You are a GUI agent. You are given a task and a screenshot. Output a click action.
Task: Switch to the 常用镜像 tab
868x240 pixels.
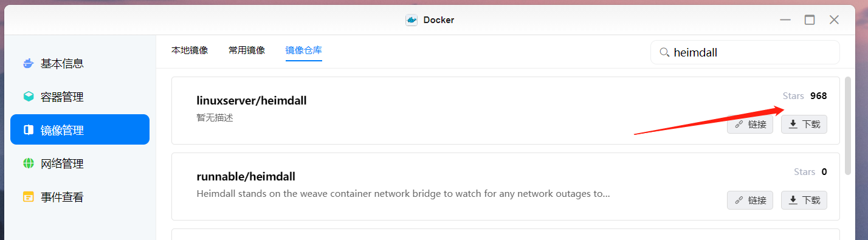click(x=247, y=50)
